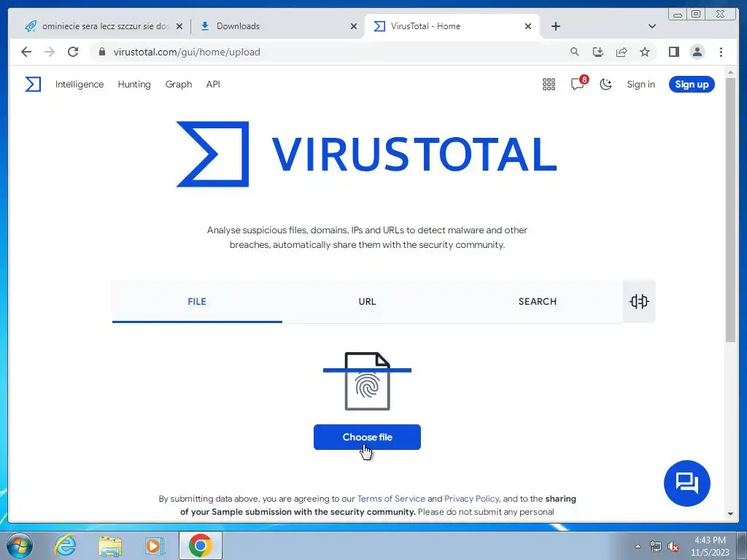Open the chat support bubble
Image resolution: width=747 pixels, height=560 pixels.
click(x=687, y=483)
